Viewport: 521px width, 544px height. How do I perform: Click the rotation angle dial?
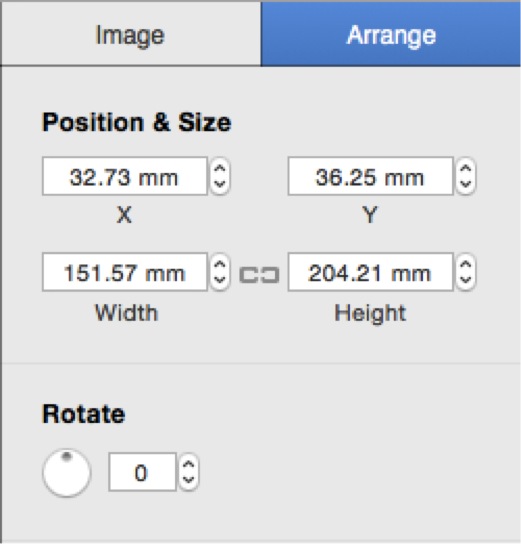coord(67,473)
